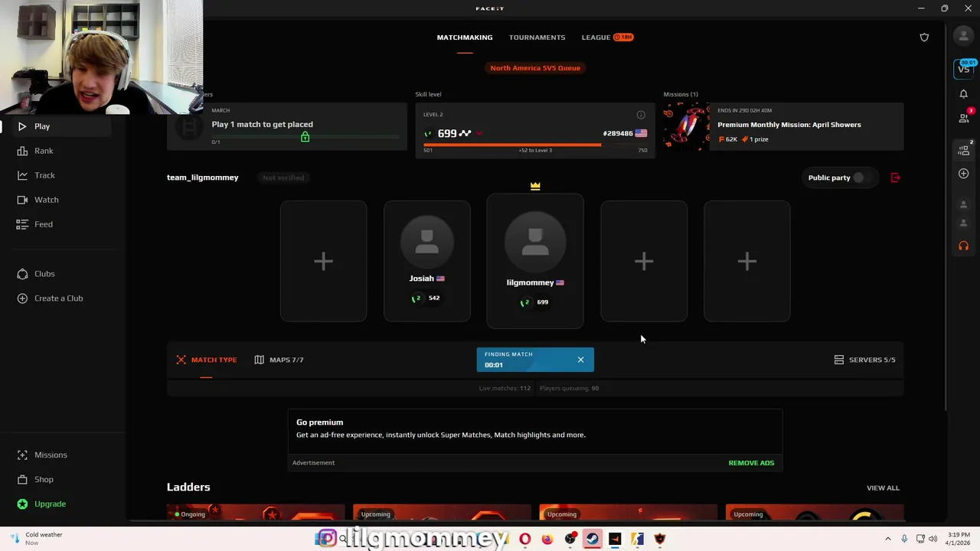
Task: Open the VS match timer icon
Action: coord(964,68)
